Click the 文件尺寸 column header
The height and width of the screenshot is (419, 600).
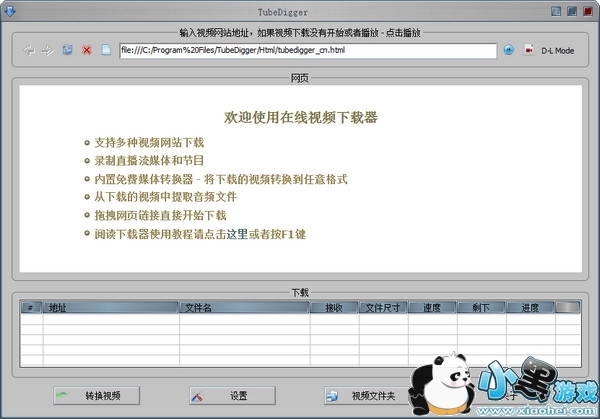pyautogui.click(x=383, y=307)
